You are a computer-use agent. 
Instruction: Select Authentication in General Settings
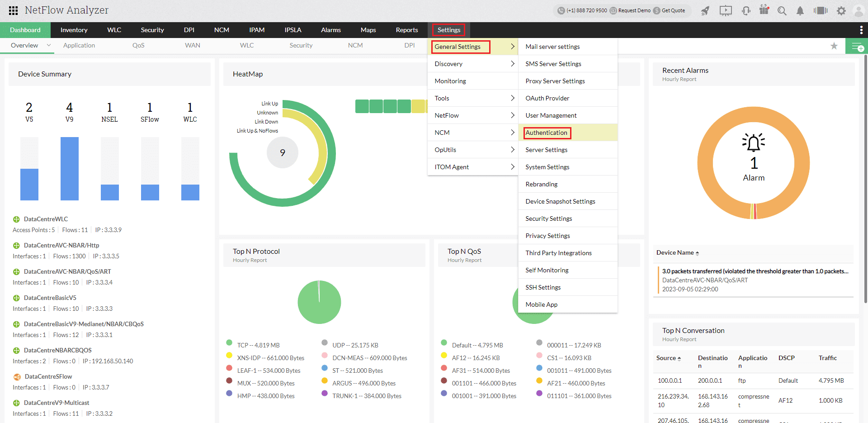pos(568,133)
